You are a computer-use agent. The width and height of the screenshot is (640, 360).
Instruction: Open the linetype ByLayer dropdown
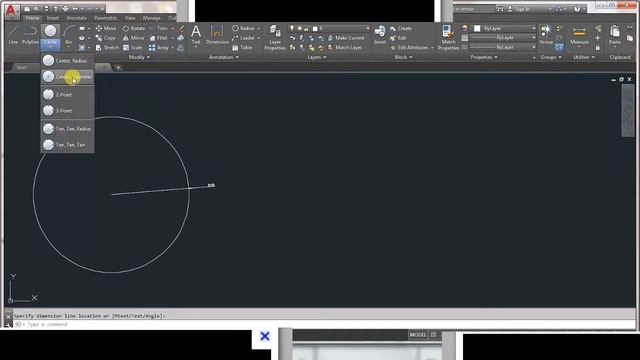click(x=503, y=47)
